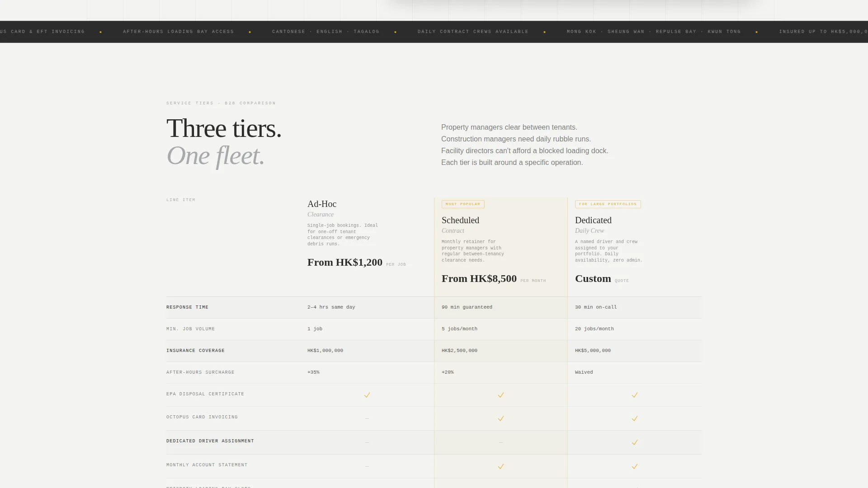Click the Dedicated Driver Assignment dash under Scheduled
868x488 pixels.
[x=501, y=442]
